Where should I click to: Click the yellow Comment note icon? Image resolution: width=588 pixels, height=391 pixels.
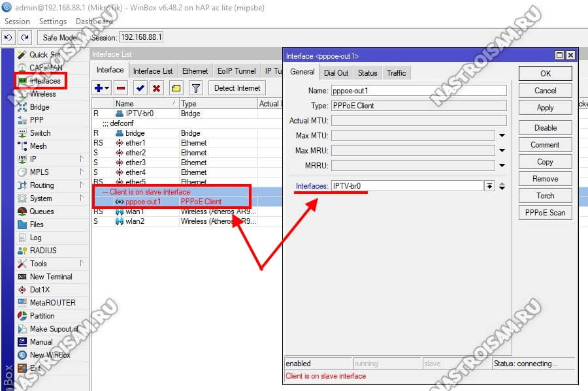pyautogui.click(x=176, y=88)
